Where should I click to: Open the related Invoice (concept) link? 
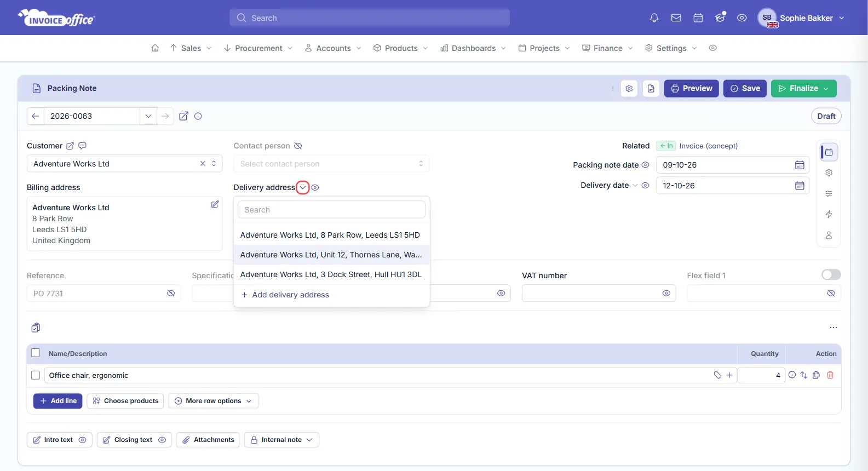(x=709, y=146)
